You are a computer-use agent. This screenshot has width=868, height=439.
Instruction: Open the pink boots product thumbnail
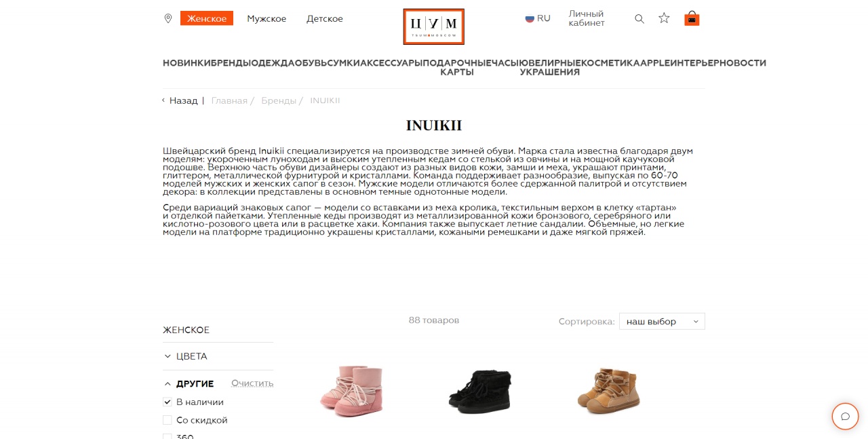click(352, 390)
